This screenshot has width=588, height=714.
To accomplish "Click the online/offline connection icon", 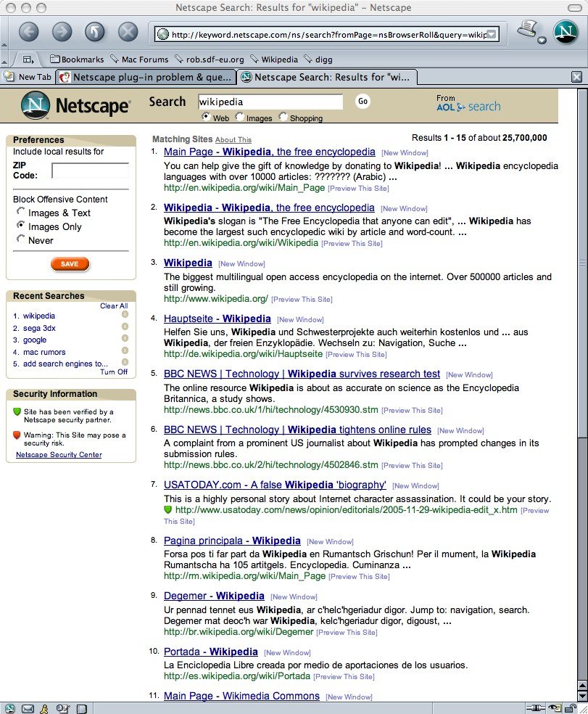I will [x=536, y=708].
